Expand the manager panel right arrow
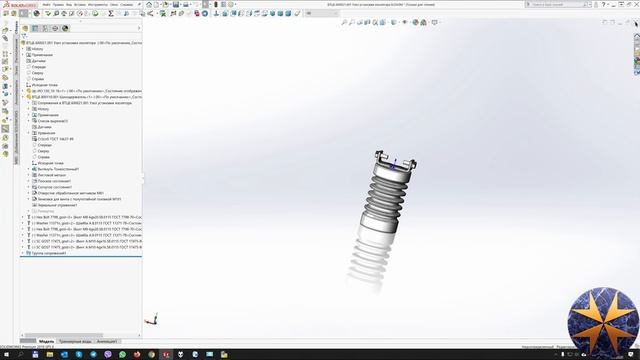Image resolution: width=640 pixels, height=360 pixels. [139, 28]
